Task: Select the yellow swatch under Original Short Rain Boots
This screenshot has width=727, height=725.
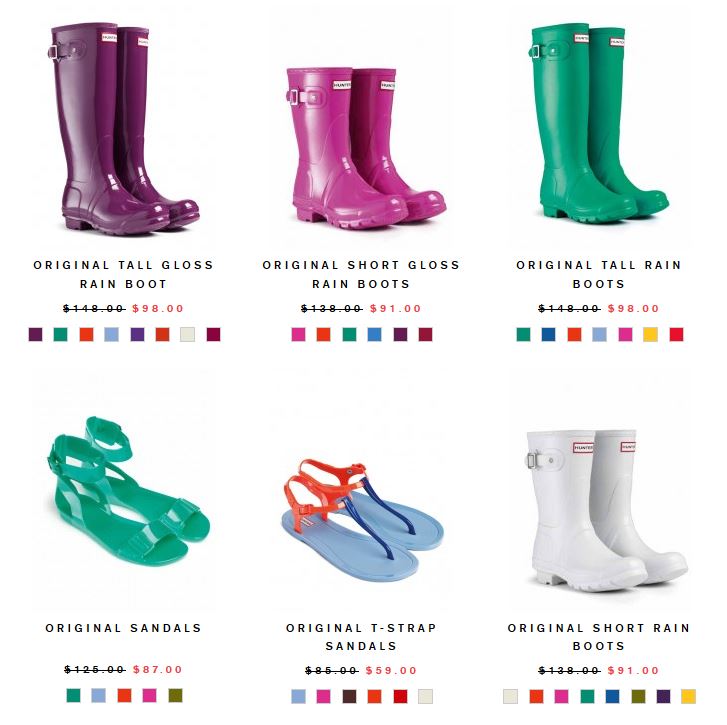Action: coord(688,696)
